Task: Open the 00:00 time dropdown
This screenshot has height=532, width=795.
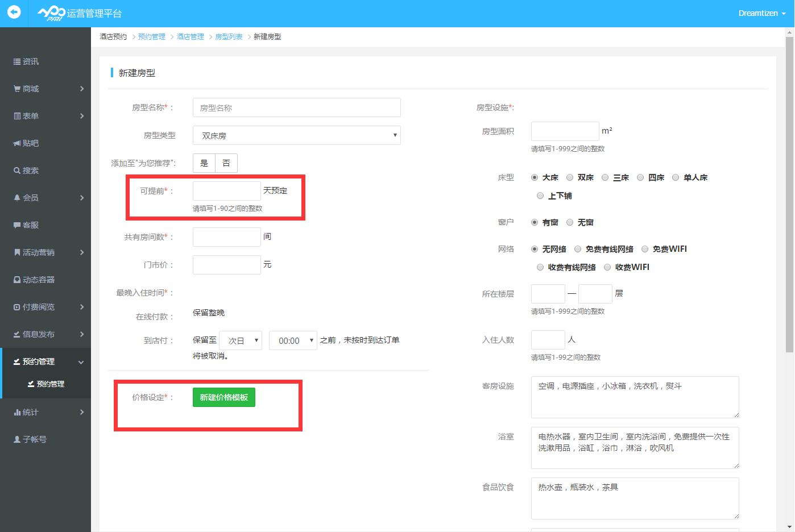Action: [x=293, y=340]
